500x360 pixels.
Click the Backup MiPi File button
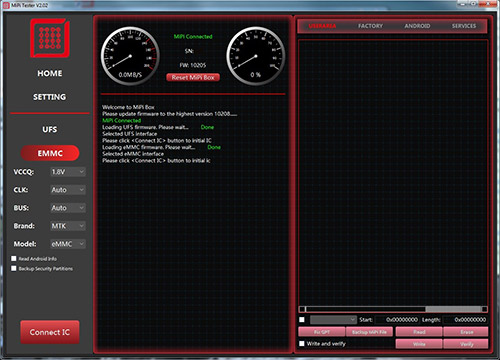click(x=369, y=332)
